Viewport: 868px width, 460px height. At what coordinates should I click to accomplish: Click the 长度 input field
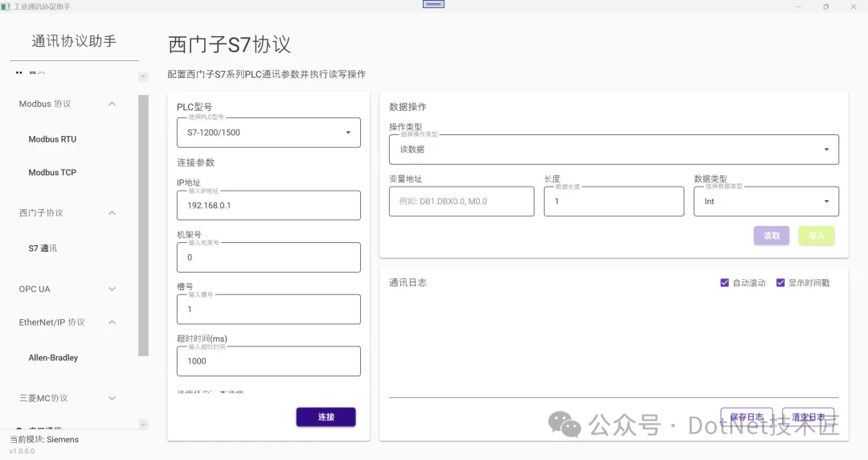(x=614, y=201)
